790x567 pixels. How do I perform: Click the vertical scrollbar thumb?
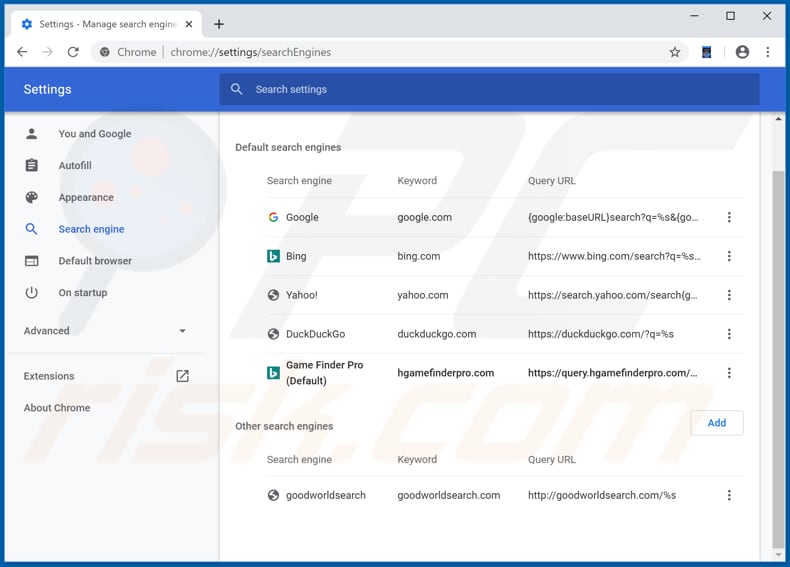coord(778,358)
